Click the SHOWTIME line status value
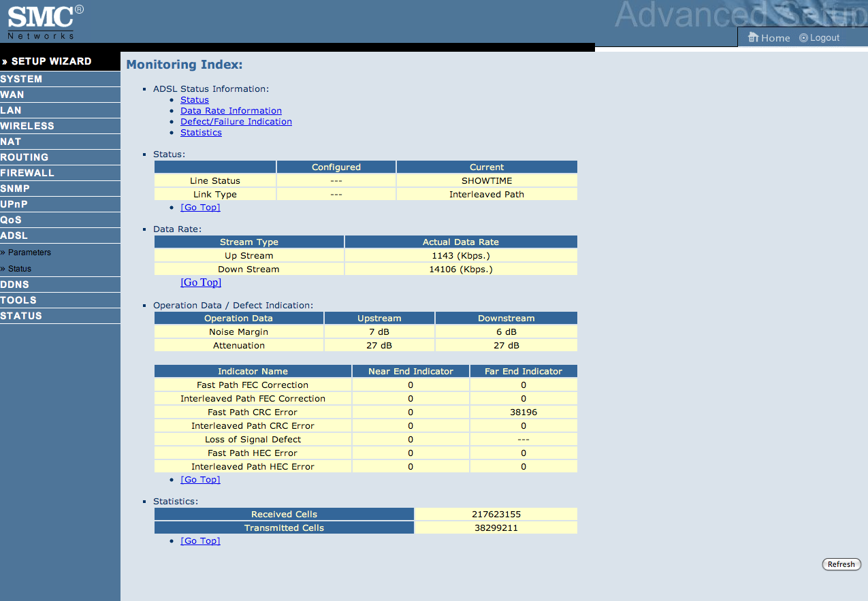Viewport: 868px width, 601px height. point(487,181)
